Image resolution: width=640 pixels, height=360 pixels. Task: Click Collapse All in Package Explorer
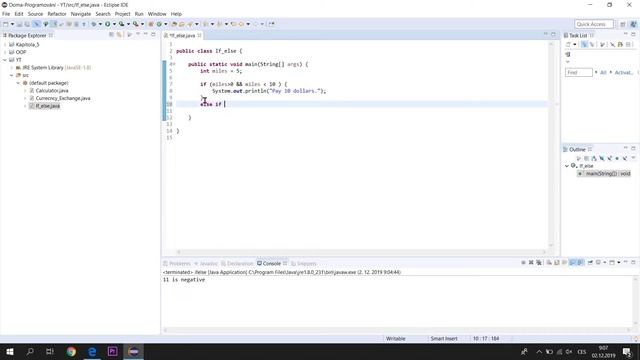point(111,35)
